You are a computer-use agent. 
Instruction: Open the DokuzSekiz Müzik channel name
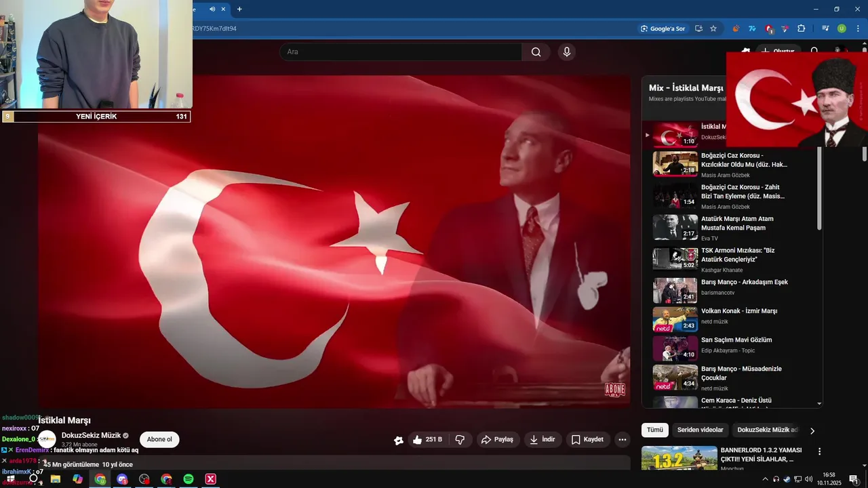91,435
